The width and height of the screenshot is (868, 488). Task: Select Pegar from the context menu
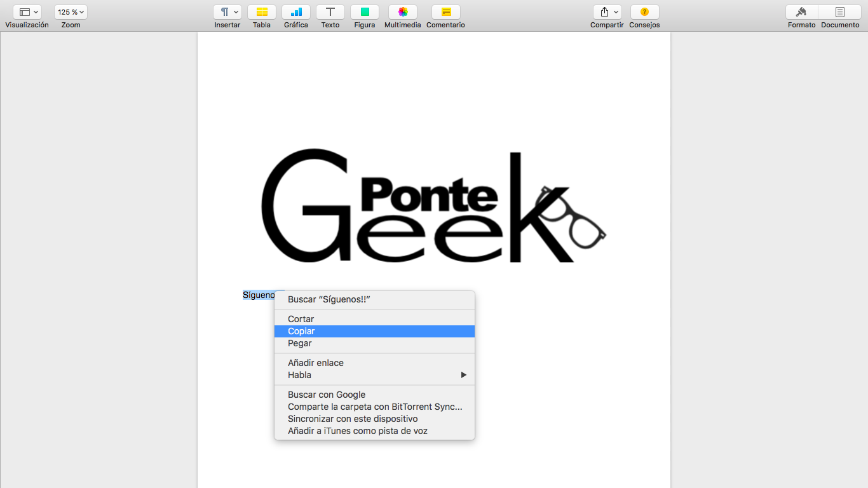pyautogui.click(x=374, y=343)
